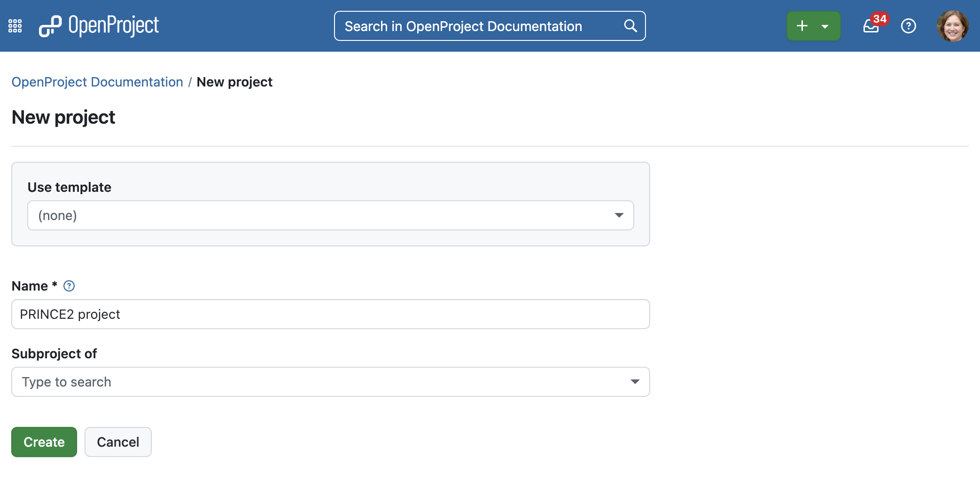Click the search magnifier icon
Viewport: 980px width, 489px height.
pos(630,26)
